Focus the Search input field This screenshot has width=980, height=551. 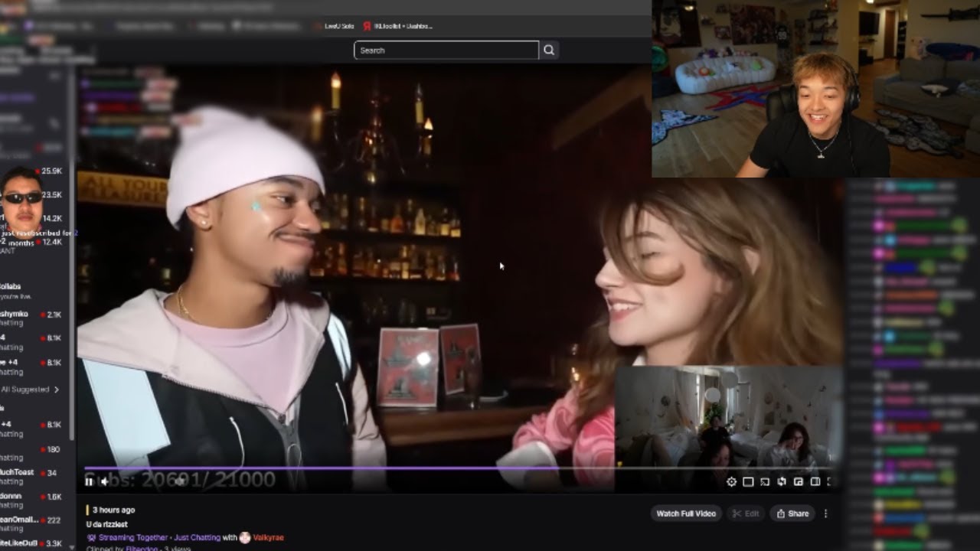pyautogui.click(x=446, y=51)
